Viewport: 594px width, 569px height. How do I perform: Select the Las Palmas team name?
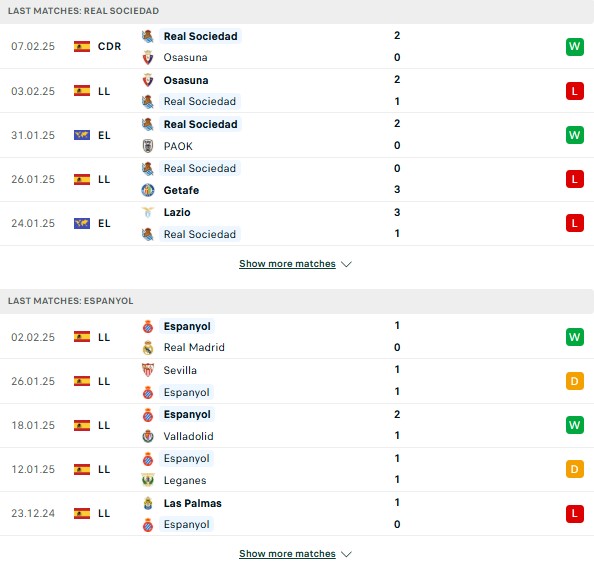[x=192, y=503]
